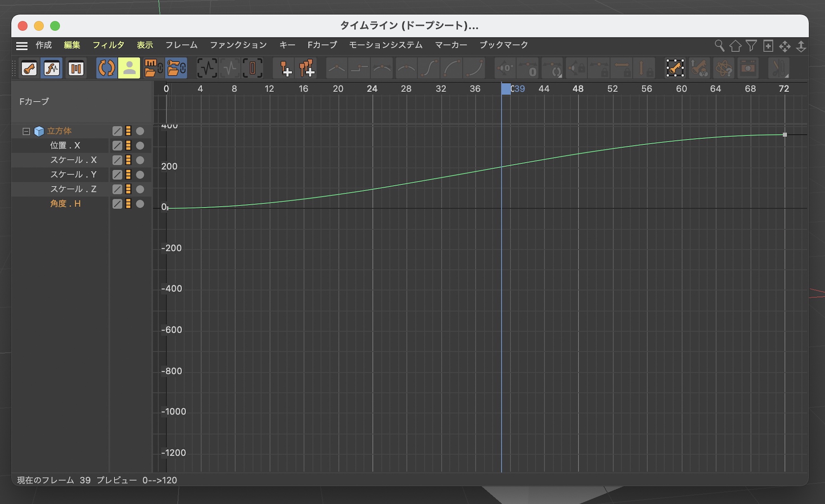Open the hamburger menu at left
Screen dimensions: 825x504
pyautogui.click(x=22, y=46)
